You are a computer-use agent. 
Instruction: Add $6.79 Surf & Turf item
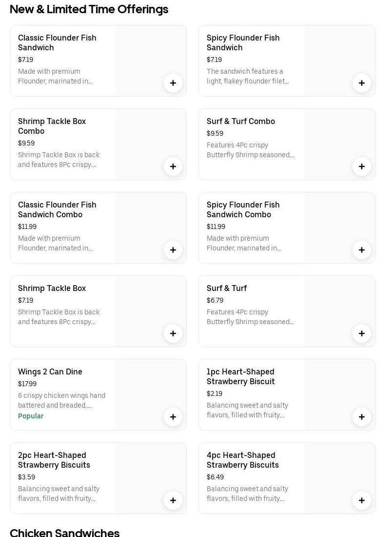(362, 333)
